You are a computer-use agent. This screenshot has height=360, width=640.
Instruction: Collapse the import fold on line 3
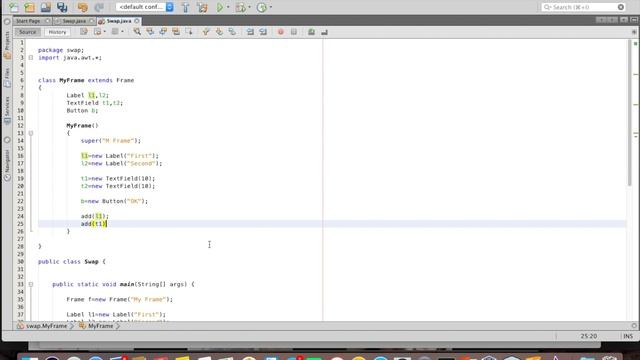pos(31,58)
